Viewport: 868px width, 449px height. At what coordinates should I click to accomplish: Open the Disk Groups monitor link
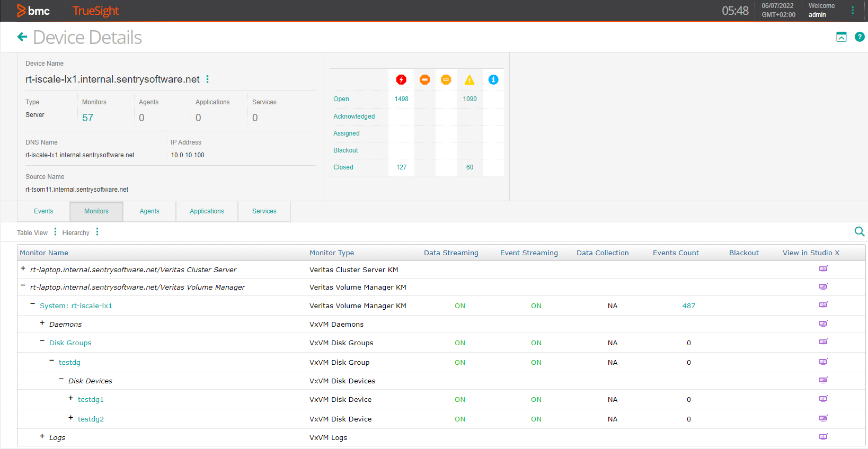point(70,343)
